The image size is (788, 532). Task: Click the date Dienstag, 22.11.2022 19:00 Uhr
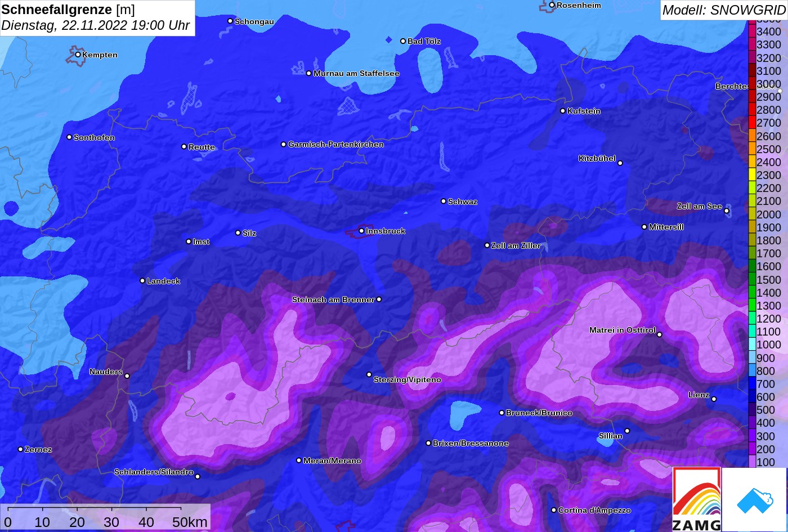[96, 25]
